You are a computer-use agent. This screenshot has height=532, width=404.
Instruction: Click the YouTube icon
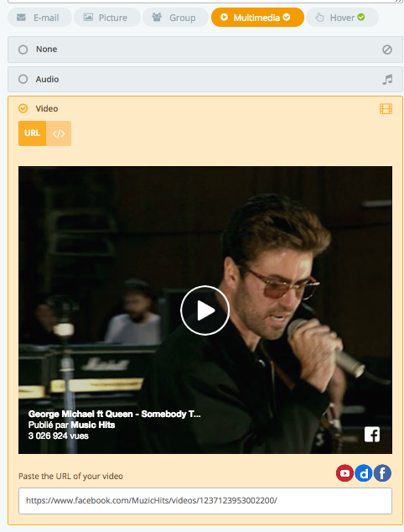tap(344, 473)
